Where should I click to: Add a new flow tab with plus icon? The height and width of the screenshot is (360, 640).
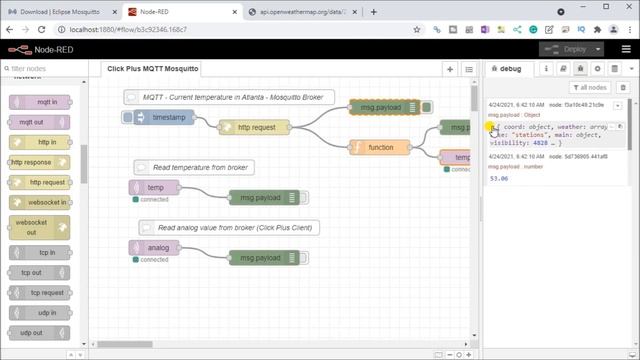(450, 69)
